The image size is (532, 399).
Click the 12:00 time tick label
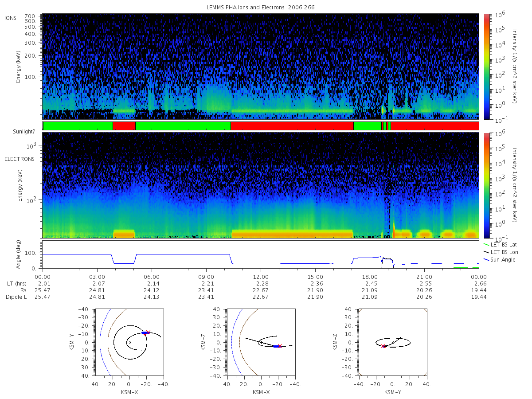point(261,276)
